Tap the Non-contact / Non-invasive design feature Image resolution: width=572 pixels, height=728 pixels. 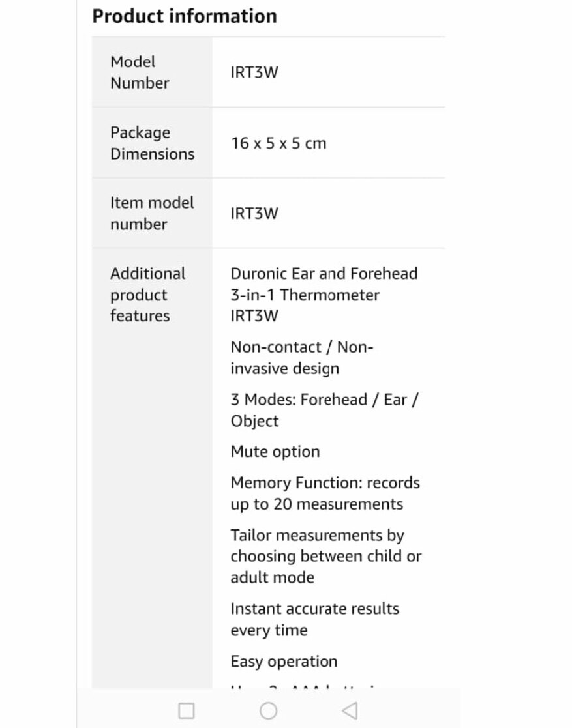tap(302, 358)
